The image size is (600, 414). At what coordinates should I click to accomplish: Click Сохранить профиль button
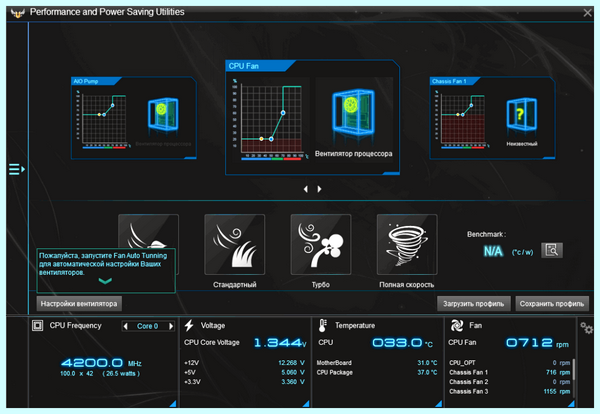pyautogui.click(x=552, y=304)
